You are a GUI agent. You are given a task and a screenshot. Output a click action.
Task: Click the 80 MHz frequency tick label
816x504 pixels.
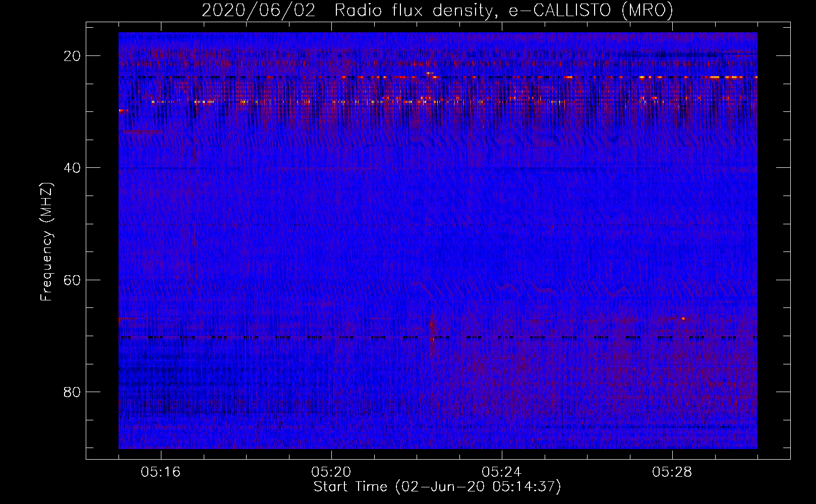(73, 392)
